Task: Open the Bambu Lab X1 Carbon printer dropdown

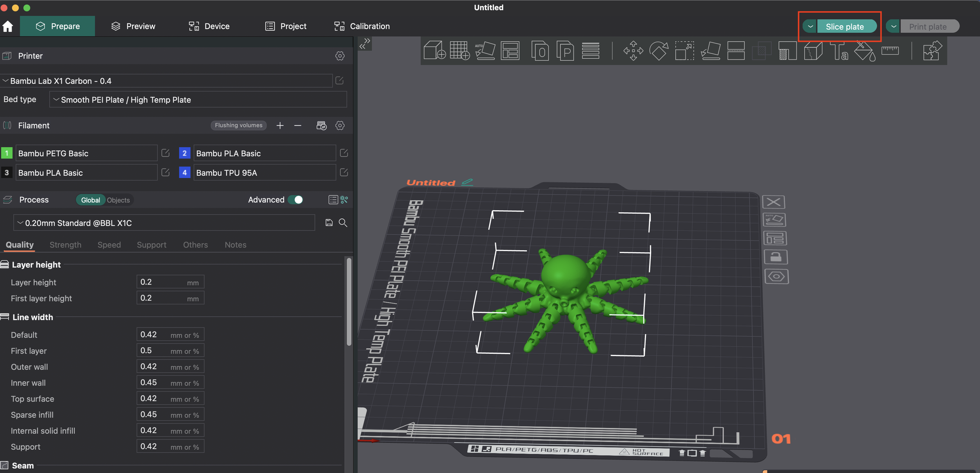Action: [167, 81]
